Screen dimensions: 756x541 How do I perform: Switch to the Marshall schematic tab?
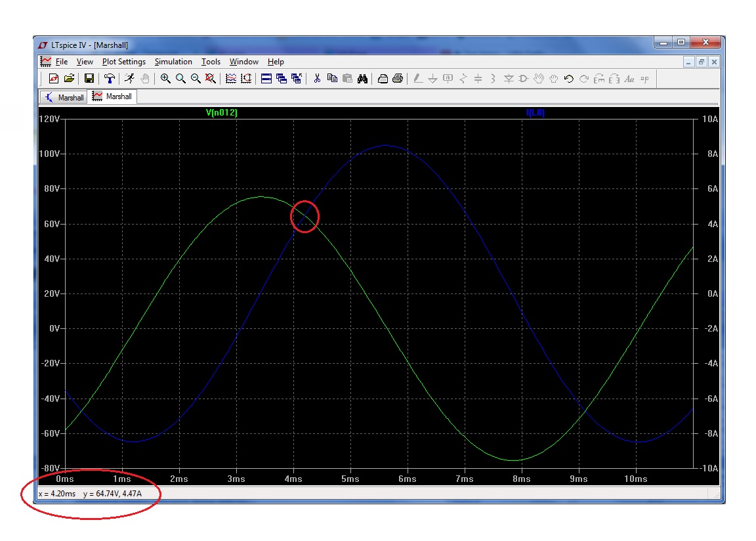point(64,97)
